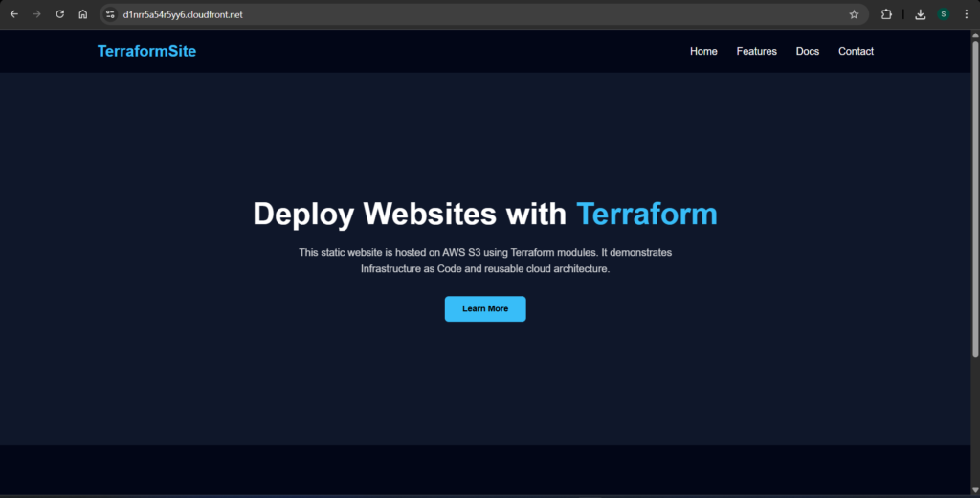Image resolution: width=980 pixels, height=498 pixels.
Task: Open the Features navigation link
Action: pos(756,51)
